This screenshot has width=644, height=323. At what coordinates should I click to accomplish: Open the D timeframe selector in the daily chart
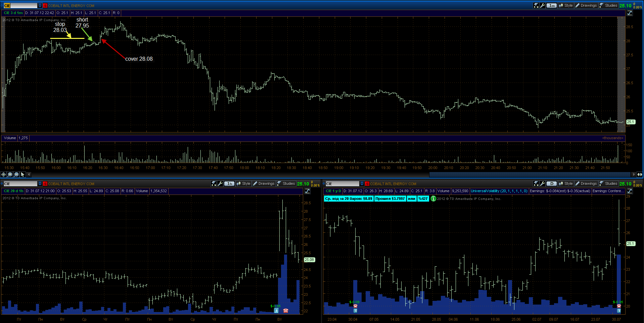tap(552, 183)
